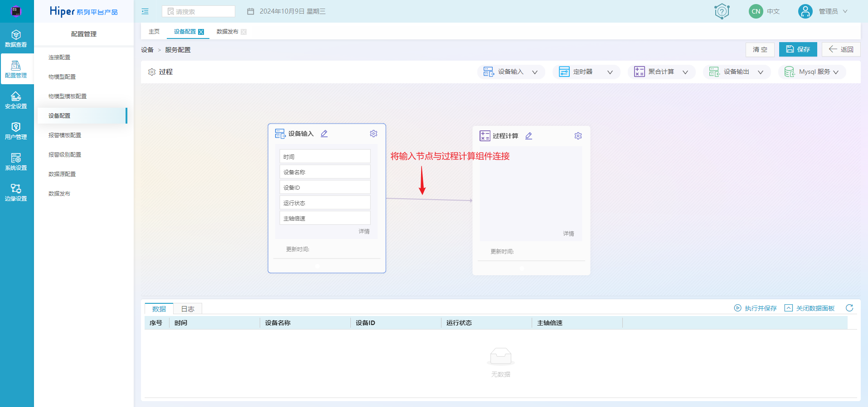Open 数据源配置 menu item
868x407 pixels.
pyautogui.click(x=62, y=174)
